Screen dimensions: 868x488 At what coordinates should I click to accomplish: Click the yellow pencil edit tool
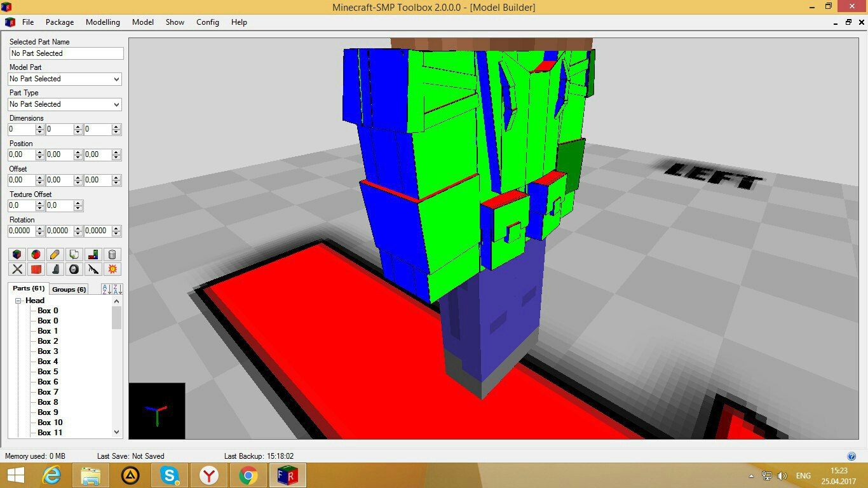(x=55, y=254)
